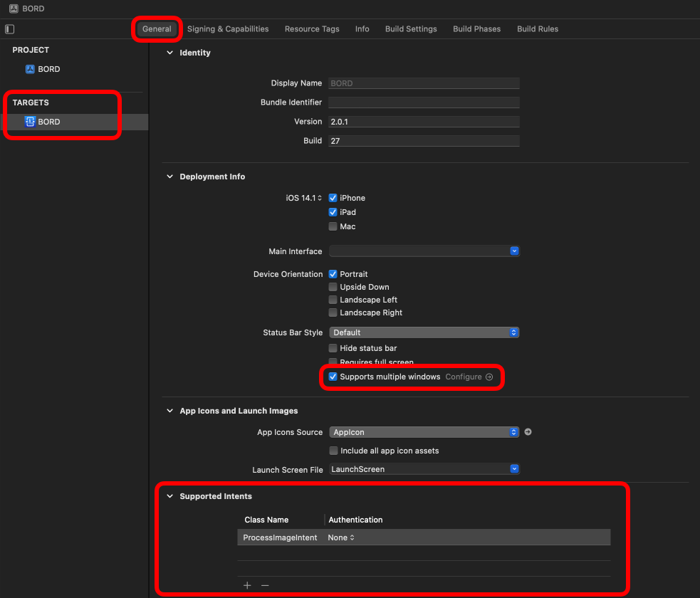Open the Launch Screen File dropdown
This screenshot has width=700, height=598.
point(424,469)
